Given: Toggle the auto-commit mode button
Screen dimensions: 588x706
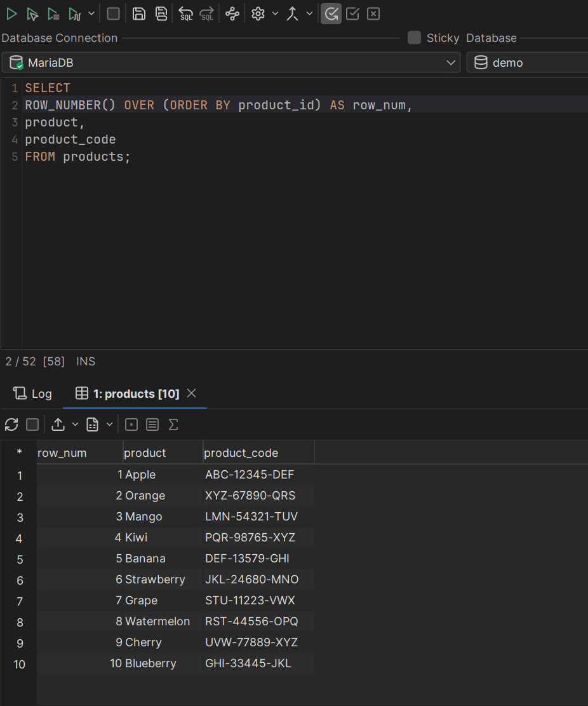Looking at the screenshot, I should pos(331,14).
